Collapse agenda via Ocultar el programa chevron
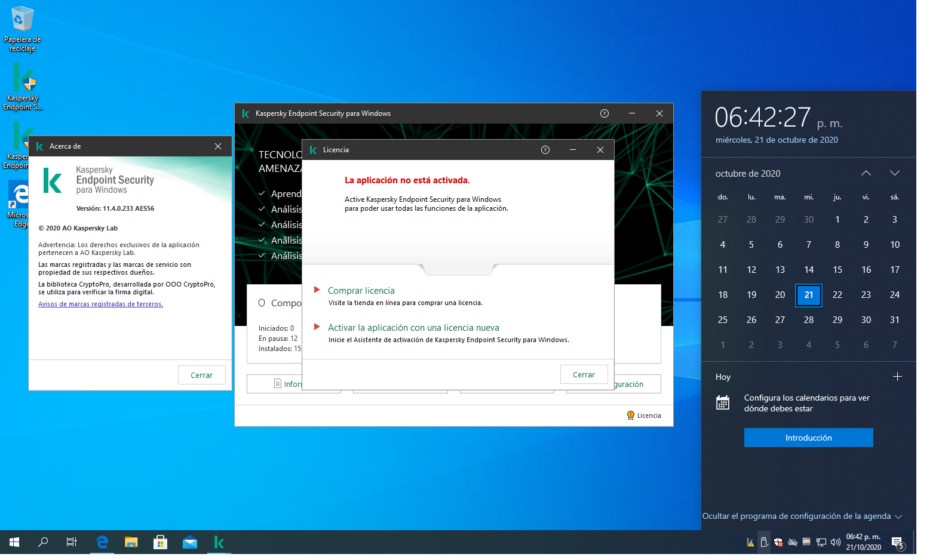945x560 pixels. (x=898, y=516)
